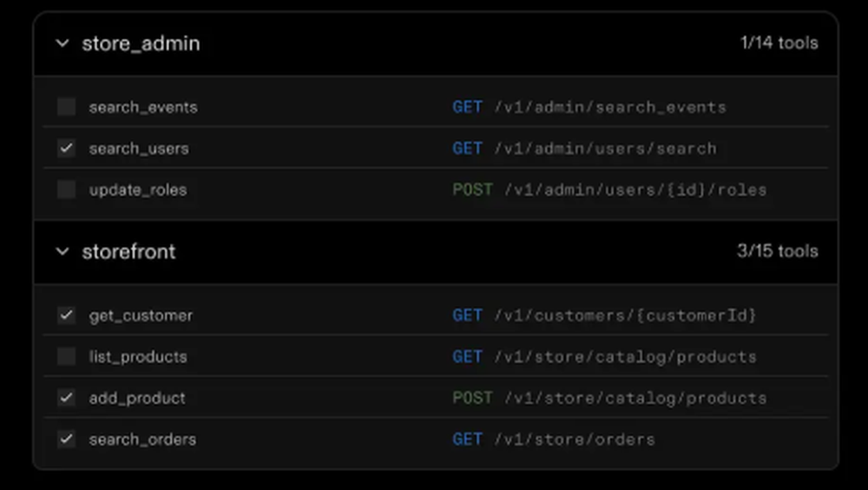Click the get_customer tool name
The width and height of the screenshot is (868, 490).
click(141, 315)
